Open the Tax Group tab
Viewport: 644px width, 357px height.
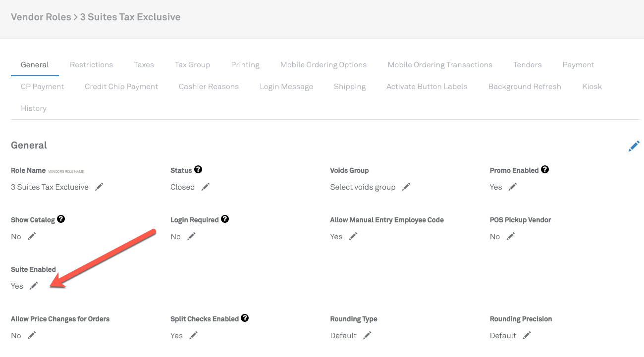[192, 65]
